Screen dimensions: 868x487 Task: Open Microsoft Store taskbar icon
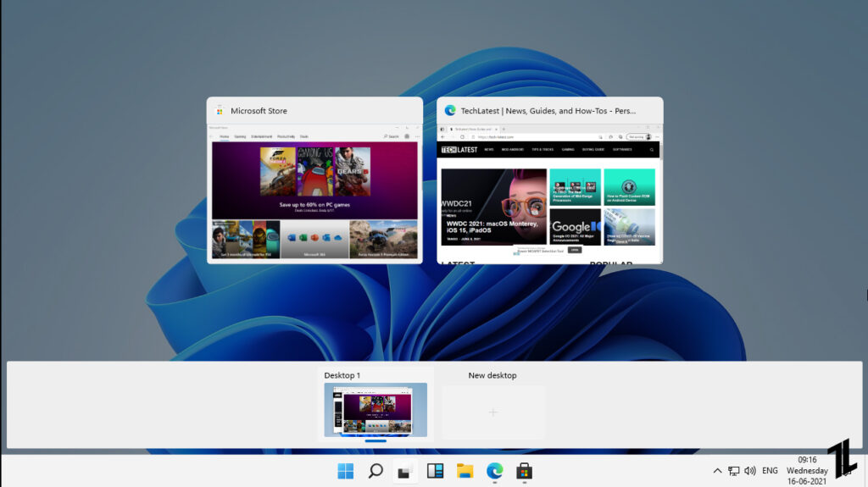tap(524, 471)
